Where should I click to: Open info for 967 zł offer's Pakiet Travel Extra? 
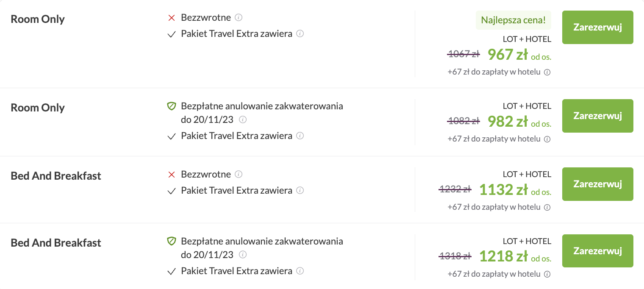pyautogui.click(x=300, y=33)
